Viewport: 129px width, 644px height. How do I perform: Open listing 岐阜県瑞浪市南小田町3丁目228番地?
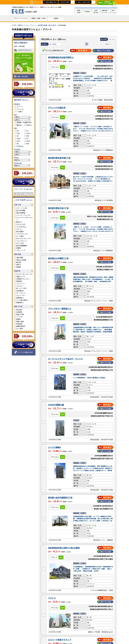(x=64, y=548)
